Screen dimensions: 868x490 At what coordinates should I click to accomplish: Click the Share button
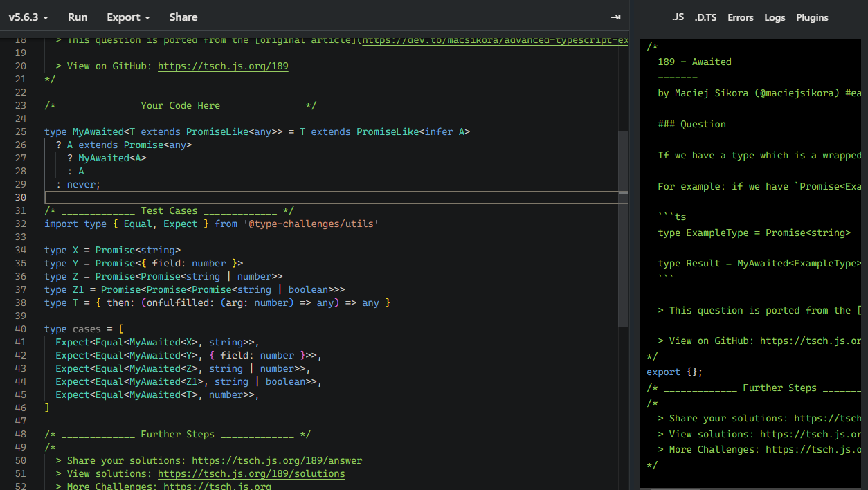tap(183, 17)
